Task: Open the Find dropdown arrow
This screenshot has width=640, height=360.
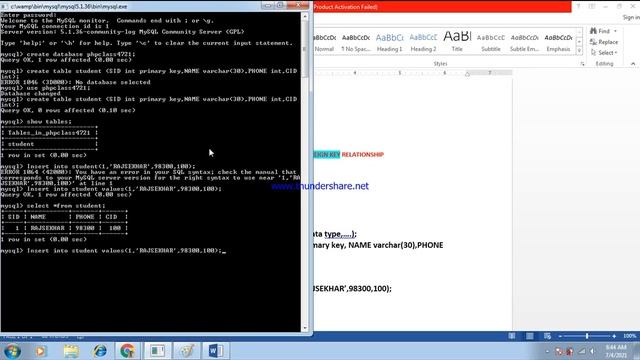Action: (616, 31)
